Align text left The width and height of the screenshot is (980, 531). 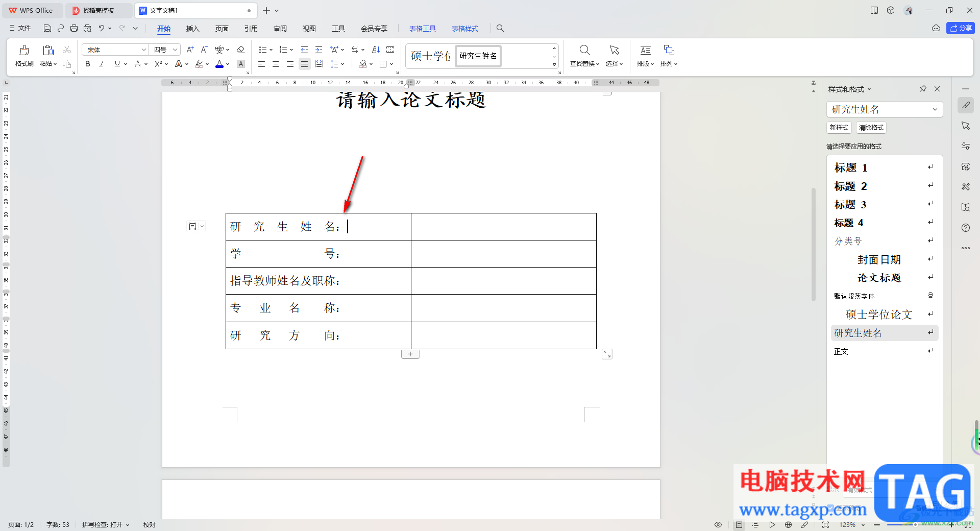(x=261, y=64)
